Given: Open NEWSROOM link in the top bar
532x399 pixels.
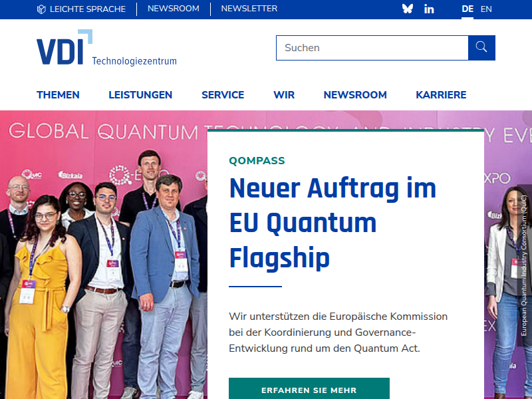Looking at the screenshot, I should click(174, 9).
